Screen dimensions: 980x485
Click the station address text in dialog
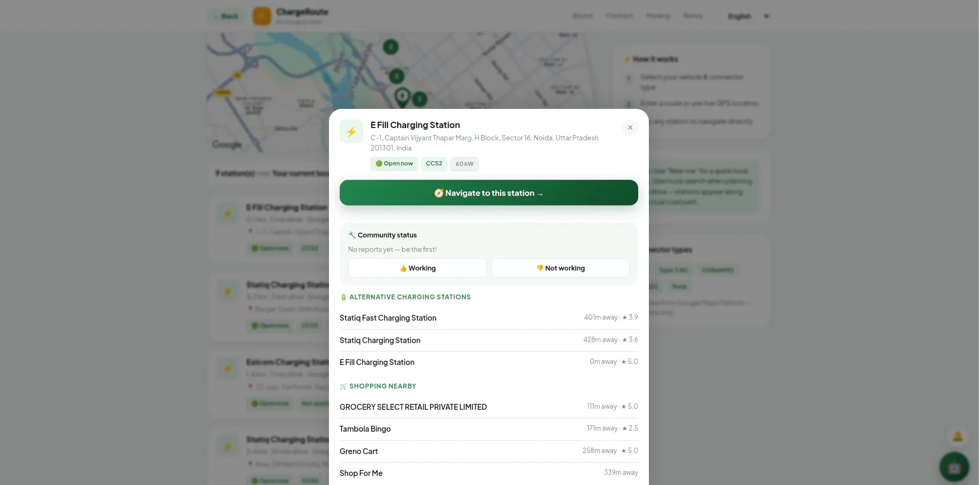click(485, 143)
